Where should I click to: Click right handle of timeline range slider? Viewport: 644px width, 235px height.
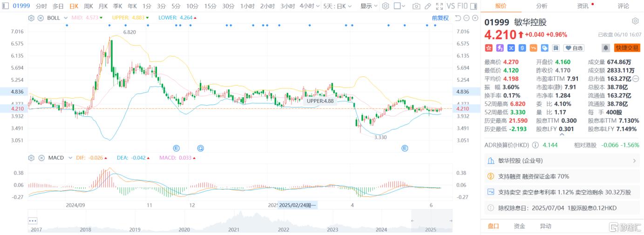click(450, 221)
